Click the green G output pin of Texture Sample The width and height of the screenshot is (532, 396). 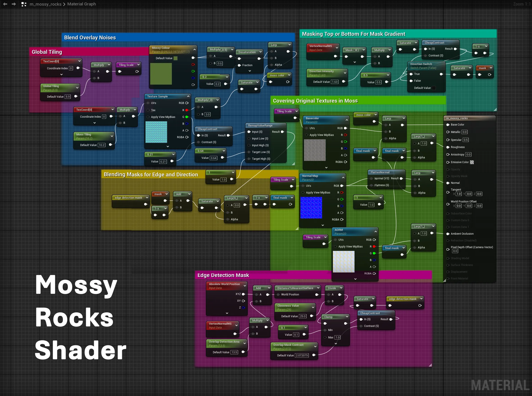(187, 117)
